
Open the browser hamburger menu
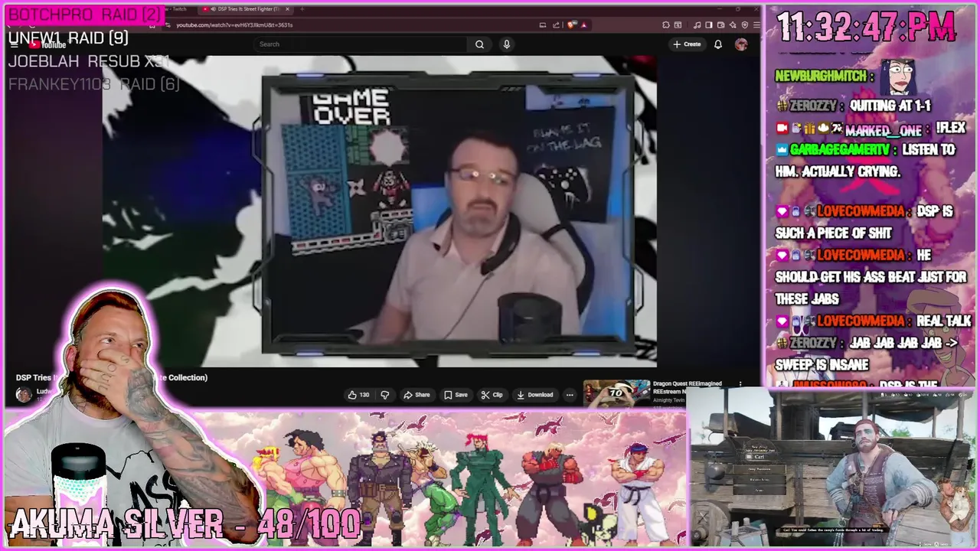(756, 25)
